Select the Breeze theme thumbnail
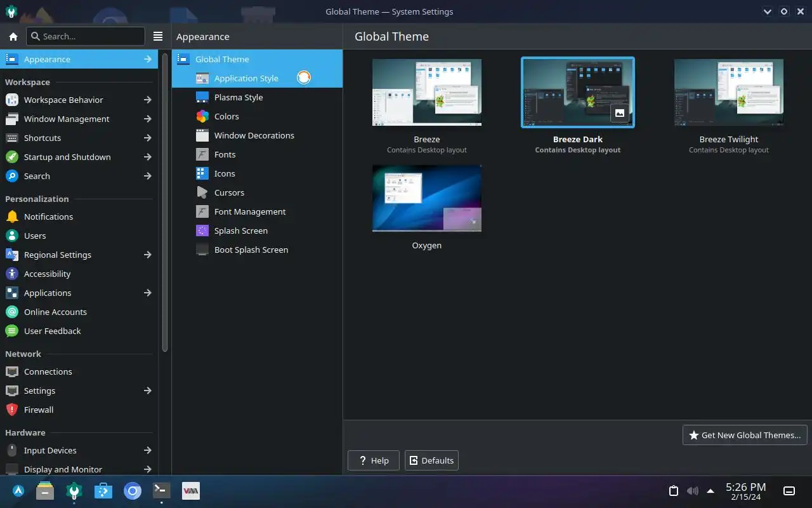Viewport: 812px width, 508px height. pos(427,92)
